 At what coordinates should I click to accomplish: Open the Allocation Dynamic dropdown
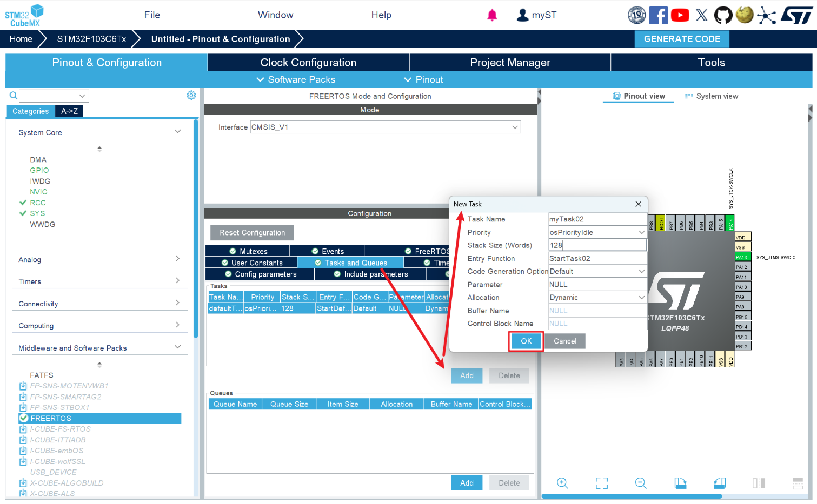coord(597,297)
